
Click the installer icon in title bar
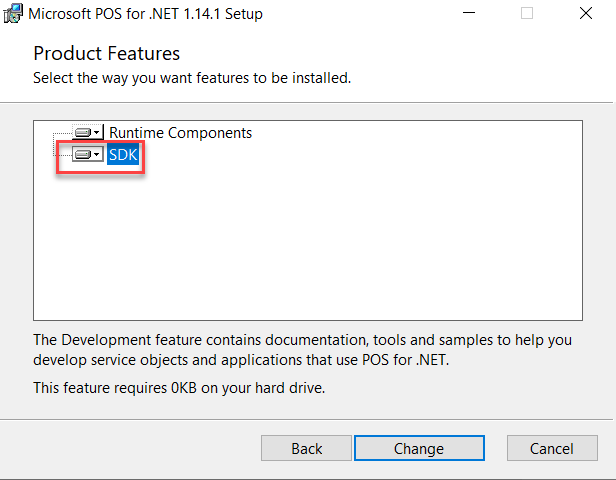click(14, 14)
